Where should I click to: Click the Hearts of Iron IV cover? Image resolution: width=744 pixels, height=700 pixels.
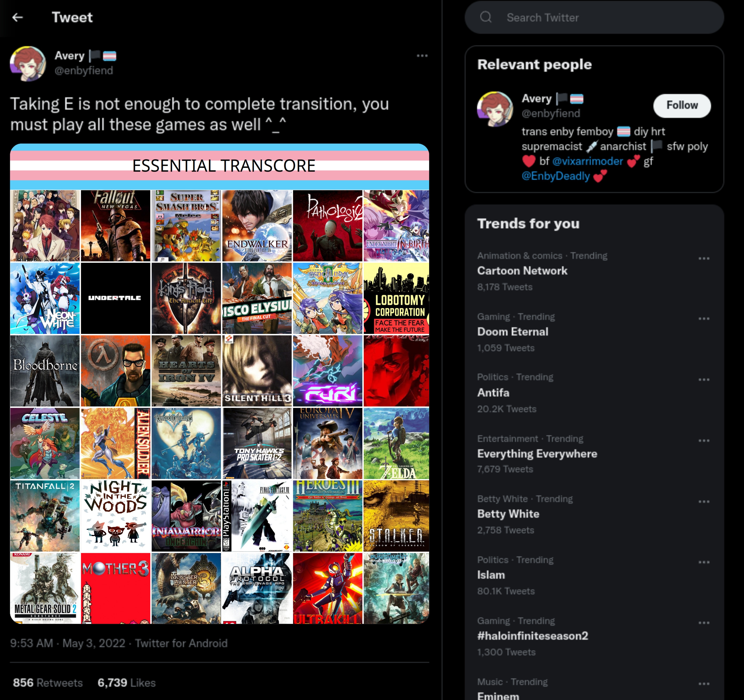(186, 371)
